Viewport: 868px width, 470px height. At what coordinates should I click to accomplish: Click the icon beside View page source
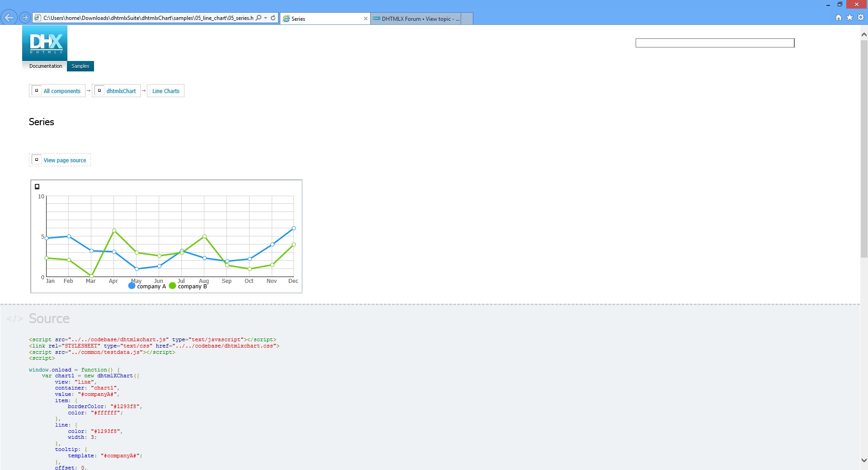point(37,160)
